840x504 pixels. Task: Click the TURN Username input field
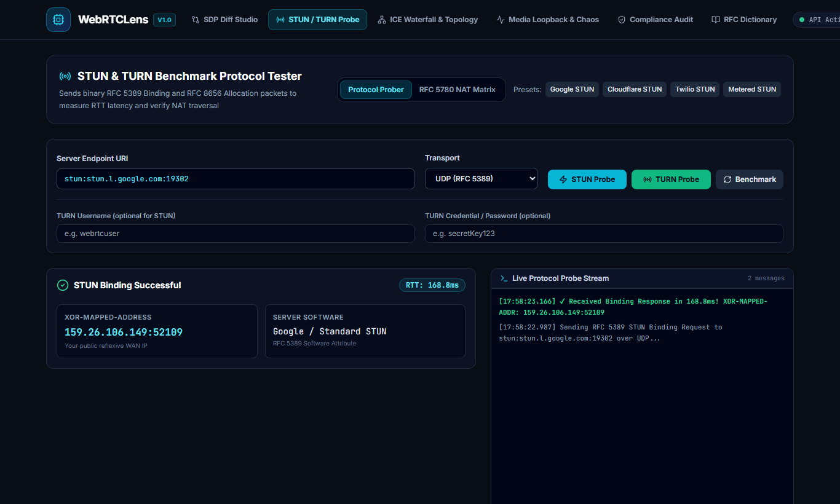(236, 234)
